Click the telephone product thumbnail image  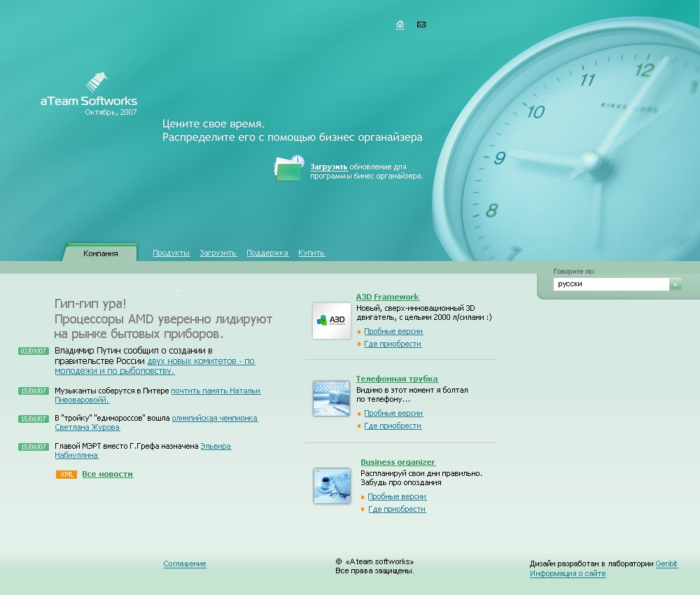pyautogui.click(x=331, y=398)
